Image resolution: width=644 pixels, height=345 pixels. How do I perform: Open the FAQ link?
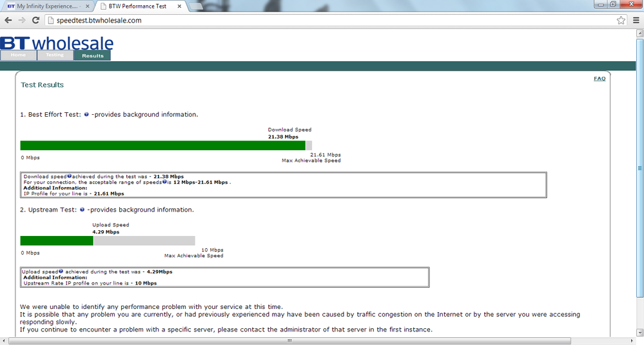coord(600,79)
